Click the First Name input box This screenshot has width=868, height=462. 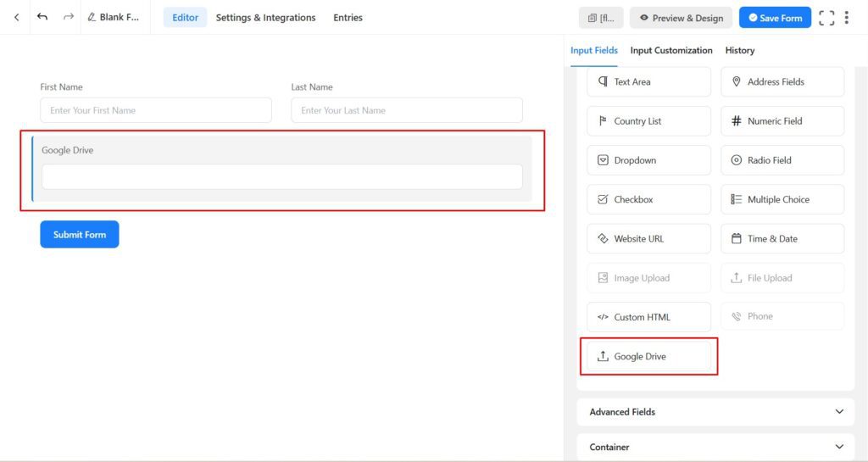156,111
